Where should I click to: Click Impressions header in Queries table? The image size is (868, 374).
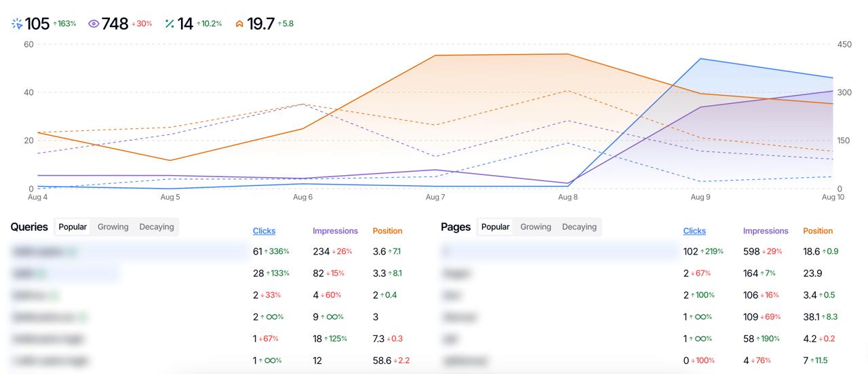[x=335, y=231]
